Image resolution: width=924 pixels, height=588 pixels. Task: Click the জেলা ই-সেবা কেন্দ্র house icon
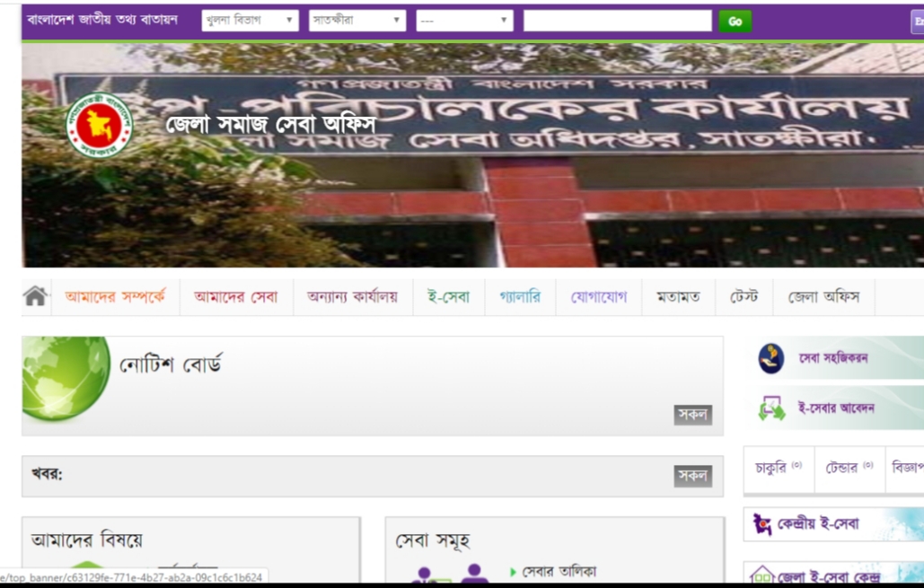click(762, 575)
